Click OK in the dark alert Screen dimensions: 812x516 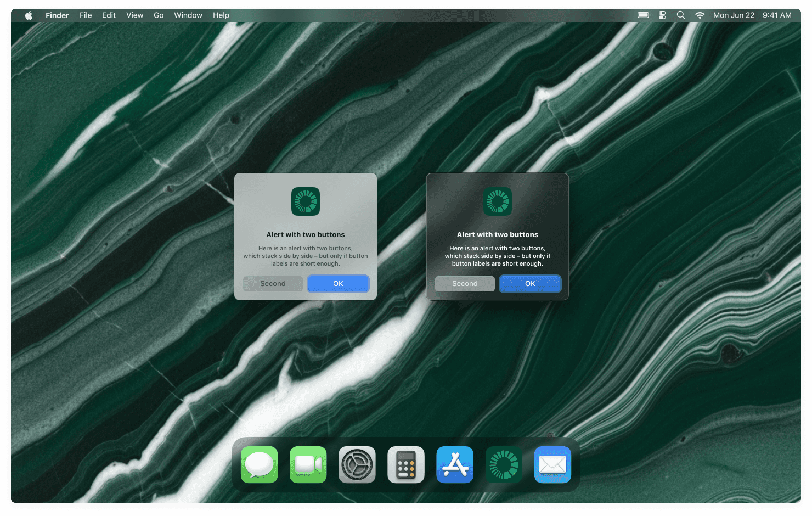click(x=530, y=284)
